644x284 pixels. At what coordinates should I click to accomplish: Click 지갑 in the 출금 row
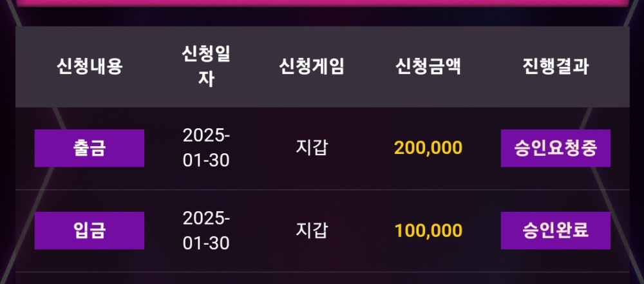(x=312, y=147)
